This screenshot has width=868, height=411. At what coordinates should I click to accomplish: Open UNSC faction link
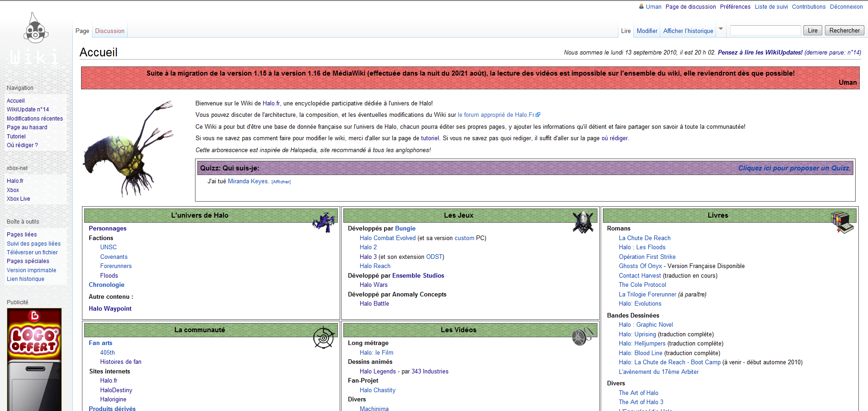click(108, 247)
